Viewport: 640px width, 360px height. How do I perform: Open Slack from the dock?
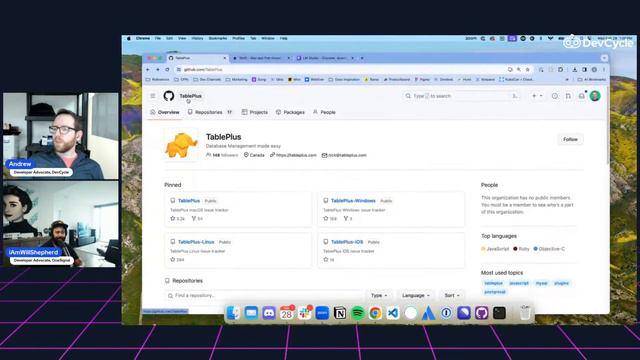coord(304,313)
